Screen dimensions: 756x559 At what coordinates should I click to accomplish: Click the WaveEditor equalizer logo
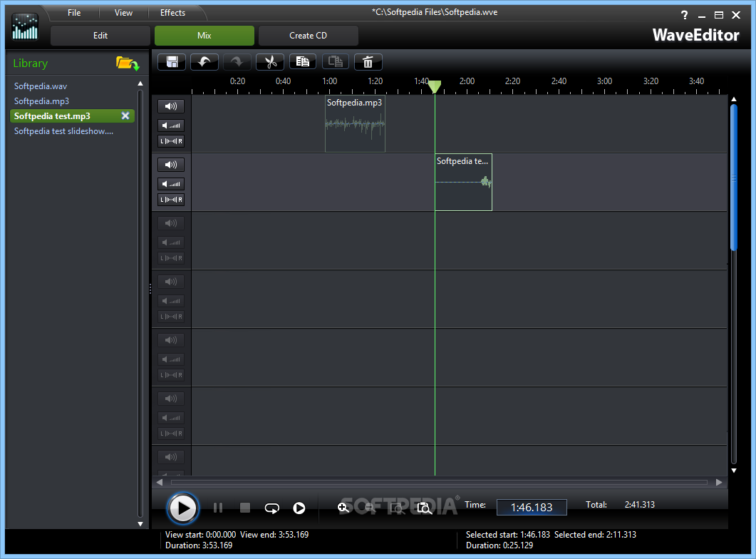coord(25,27)
